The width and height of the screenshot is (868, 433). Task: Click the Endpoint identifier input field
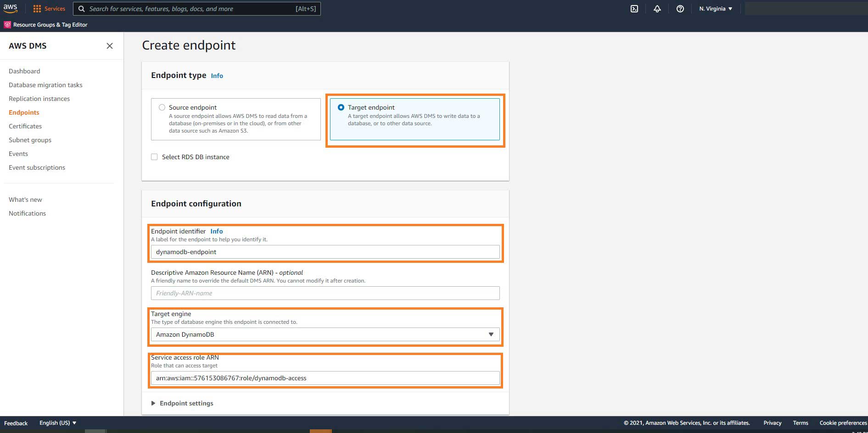tap(325, 252)
